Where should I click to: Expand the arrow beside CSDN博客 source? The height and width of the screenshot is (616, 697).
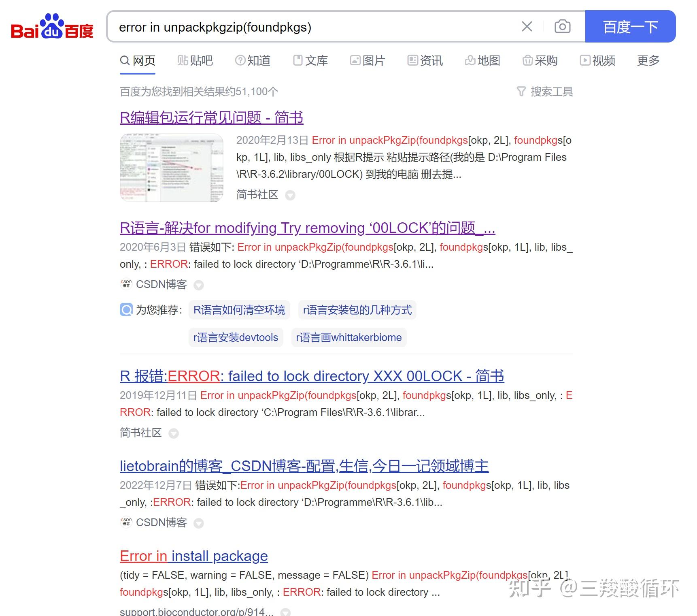tap(199, 285)
